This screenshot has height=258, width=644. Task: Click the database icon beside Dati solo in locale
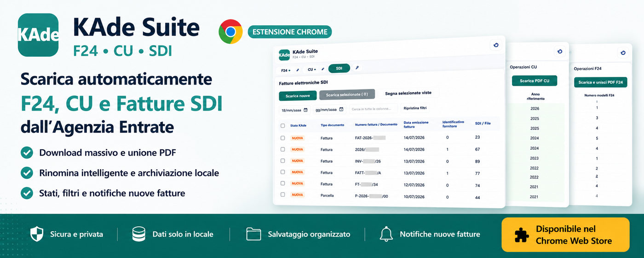(138, 234)
